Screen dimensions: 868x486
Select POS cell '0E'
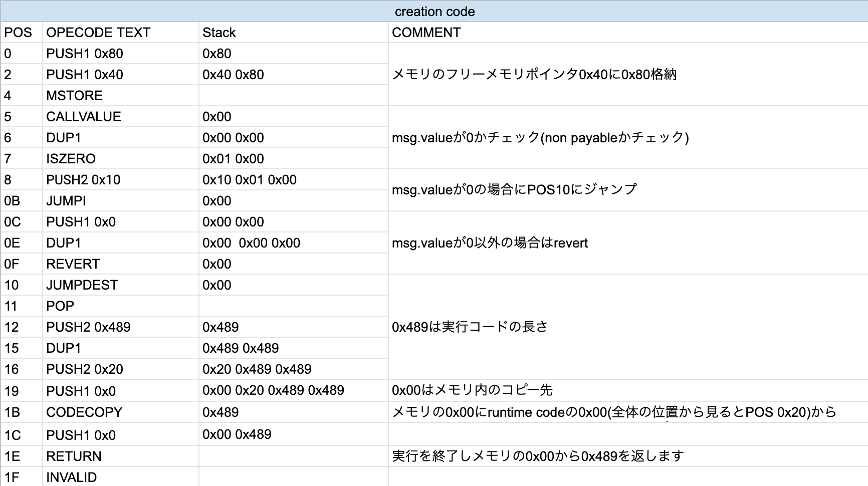click(x=22, y=243)
